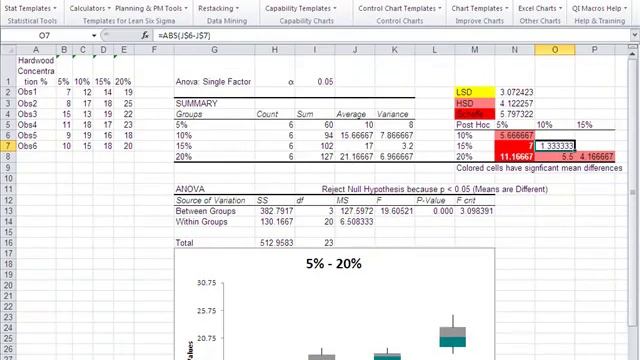Click the Insert Function fx icon

(x=145, y=36)
